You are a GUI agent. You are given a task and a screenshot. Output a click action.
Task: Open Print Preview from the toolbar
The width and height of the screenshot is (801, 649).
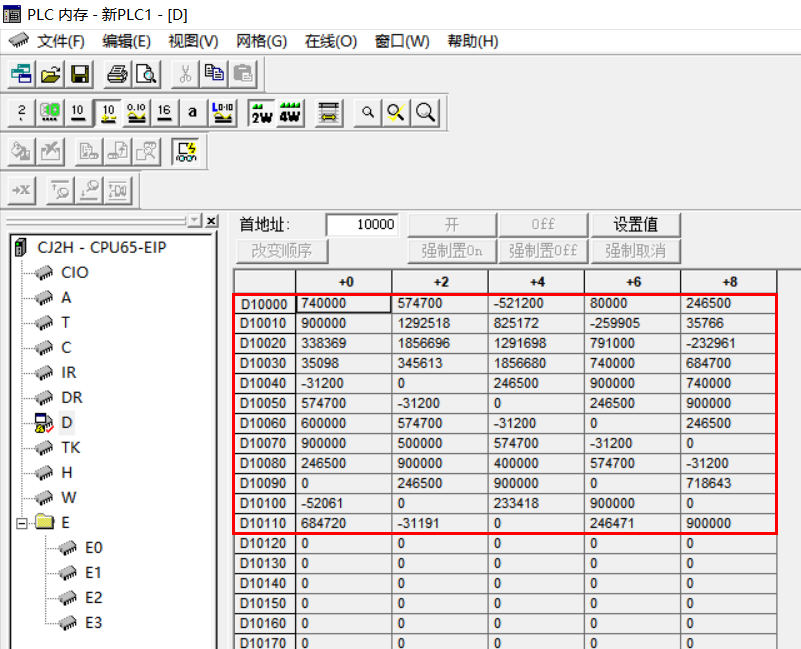point(146,73)
